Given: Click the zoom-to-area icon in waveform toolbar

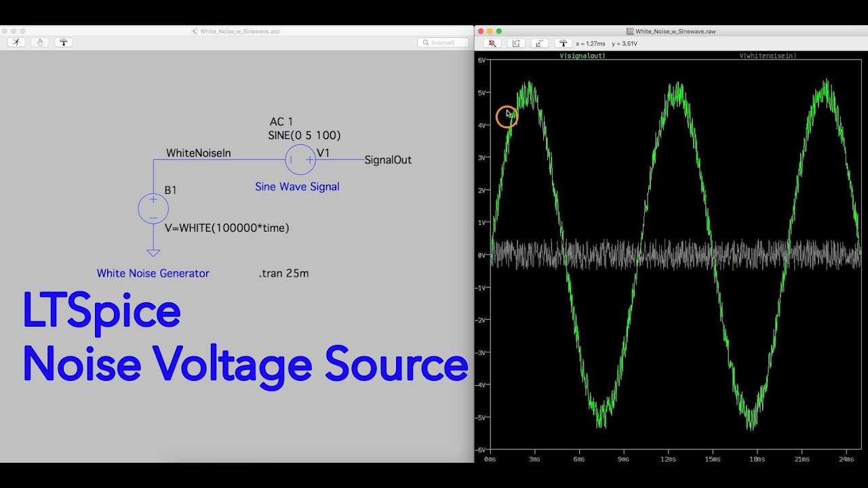Looking at the screenshot, I should [x=516, y=43].
